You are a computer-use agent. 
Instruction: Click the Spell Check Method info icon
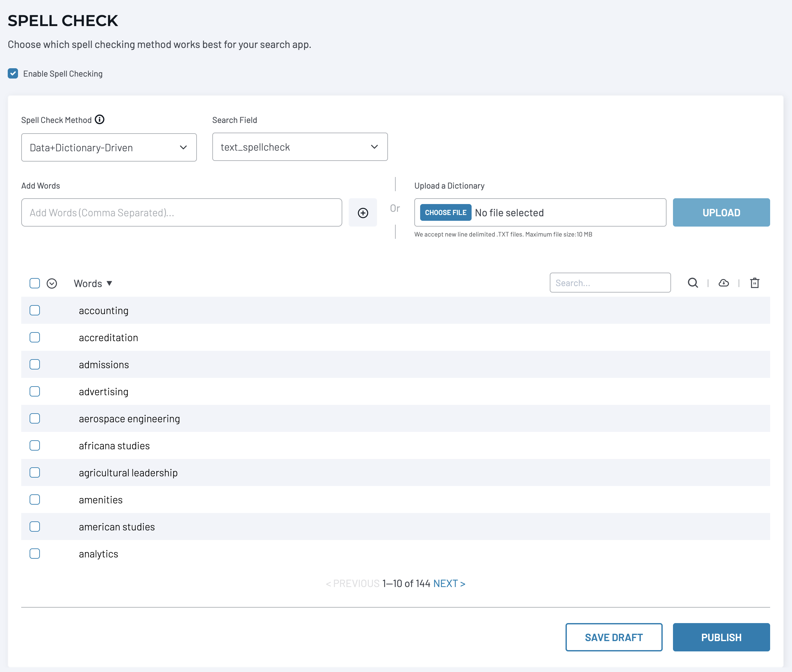(99, 120)
